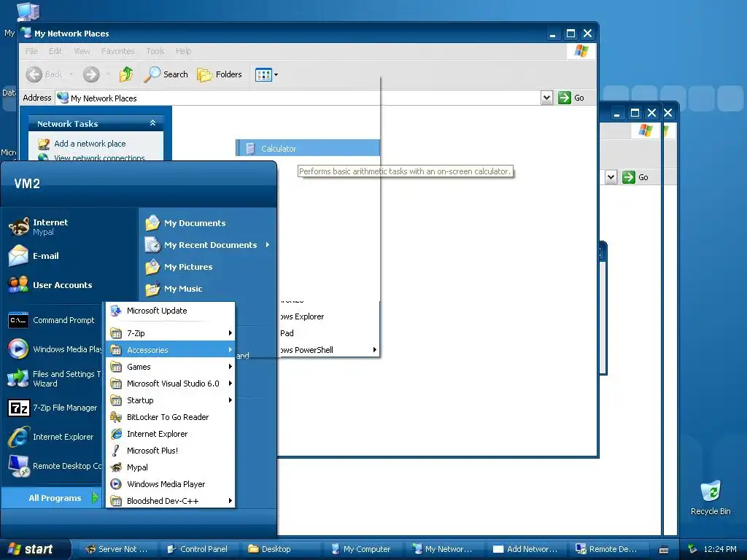Viewport: 747px width, 560px height.
Task: Click the Up folder toolbar icon
Action: click(x=126, y=74)
